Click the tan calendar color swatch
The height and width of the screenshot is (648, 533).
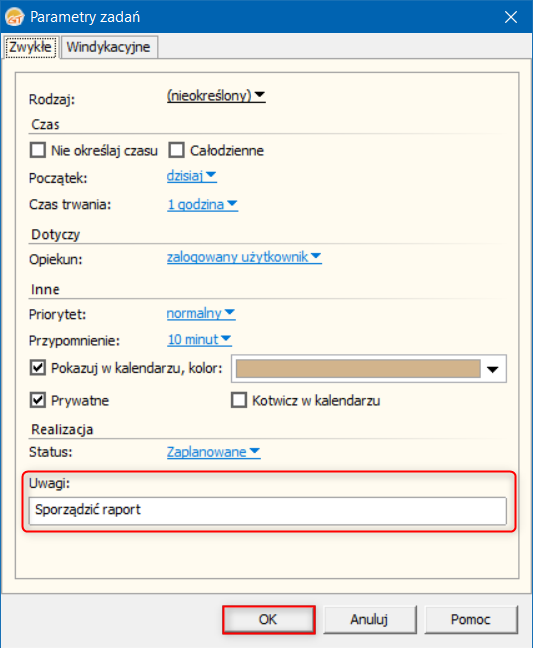pyautogui.click(x=358, y=368)
